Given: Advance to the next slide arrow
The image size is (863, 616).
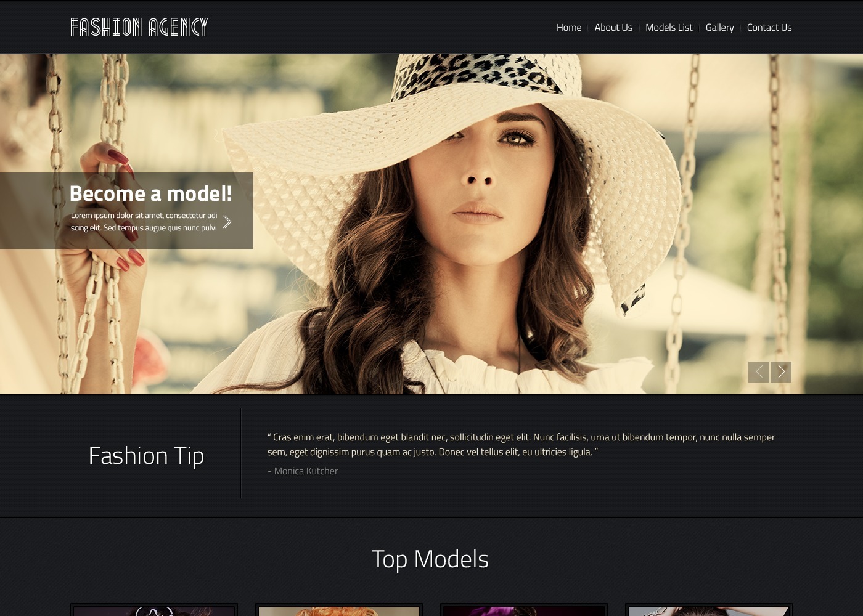Looking at the screenshot, I should [x=781, y=372].
